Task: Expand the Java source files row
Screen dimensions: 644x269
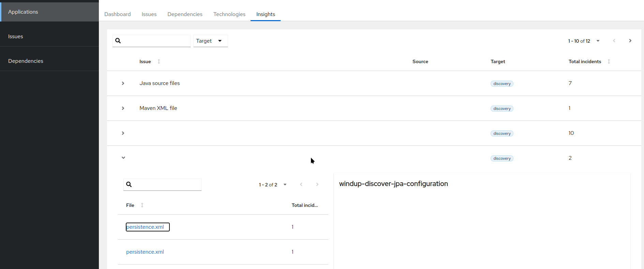Action: pos(123,83)
